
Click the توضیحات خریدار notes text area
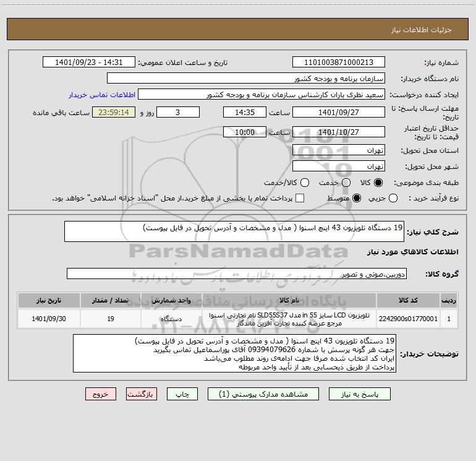pos(235,353)
